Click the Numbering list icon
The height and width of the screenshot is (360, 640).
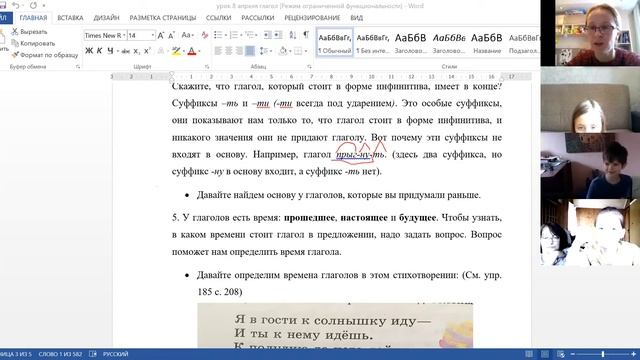(x=233, y=35)
